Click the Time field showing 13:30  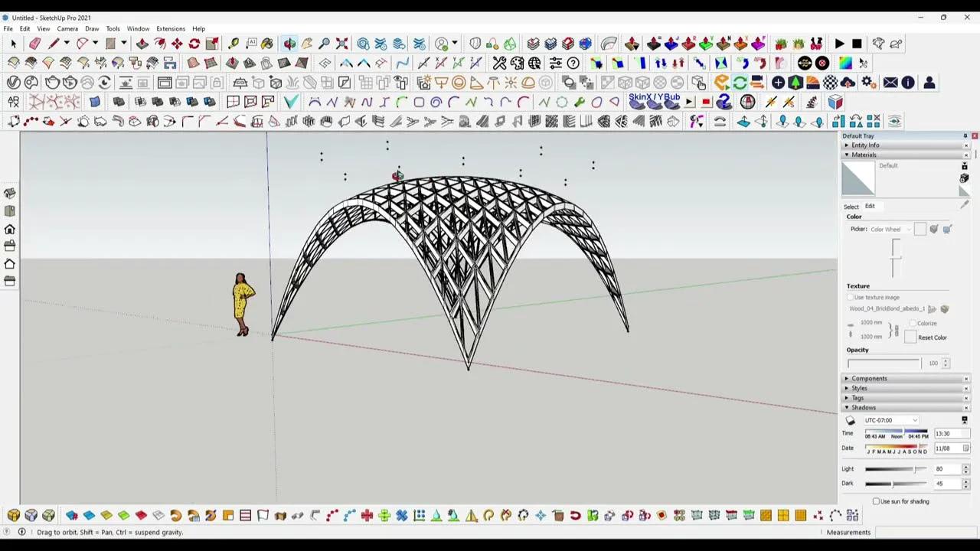[x=952, y=433]
